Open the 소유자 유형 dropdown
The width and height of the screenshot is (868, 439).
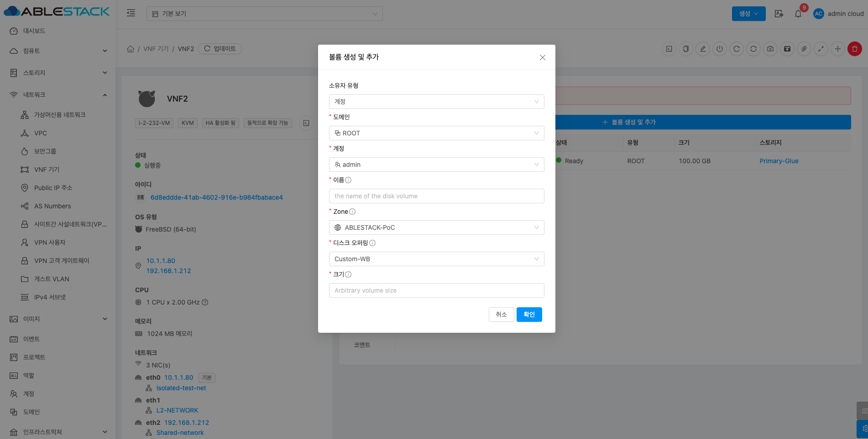[437, 102]
